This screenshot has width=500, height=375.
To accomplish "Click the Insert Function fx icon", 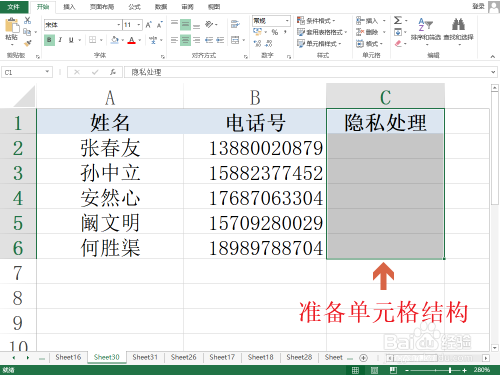I will click(x=113, y=72).
